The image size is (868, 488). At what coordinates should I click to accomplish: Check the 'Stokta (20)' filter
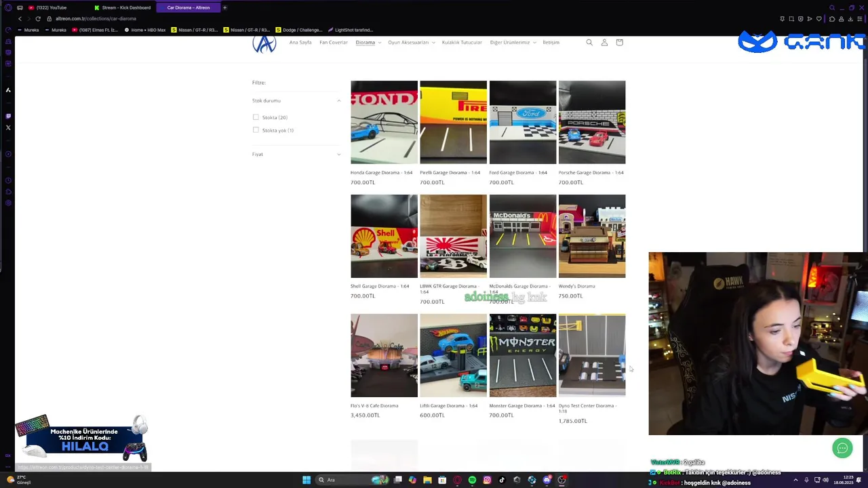point(256,117)
